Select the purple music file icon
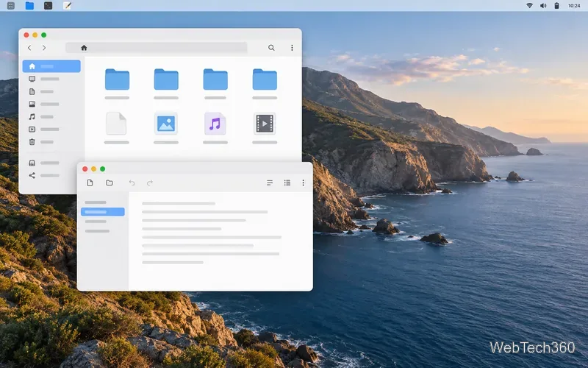 click(x=215, y=124)
